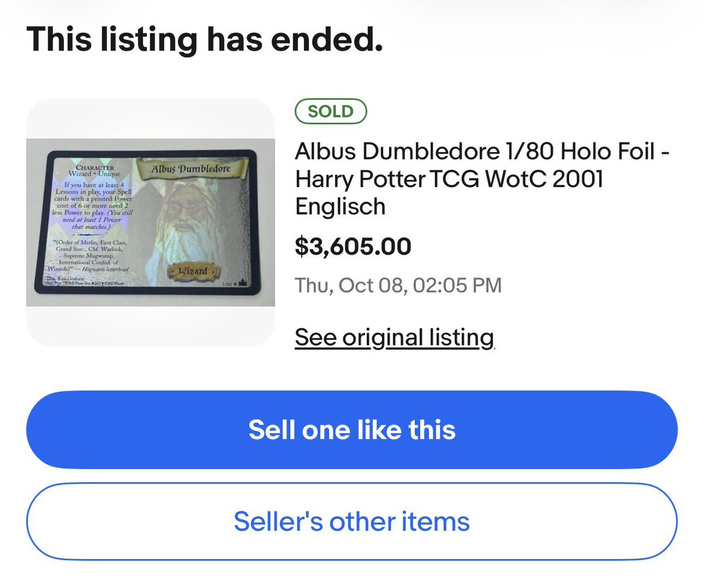Image resolution: width=704 pixels, height=588 pixels.
Task: Click the This listing has ended heading
Action: click(205, 40)
